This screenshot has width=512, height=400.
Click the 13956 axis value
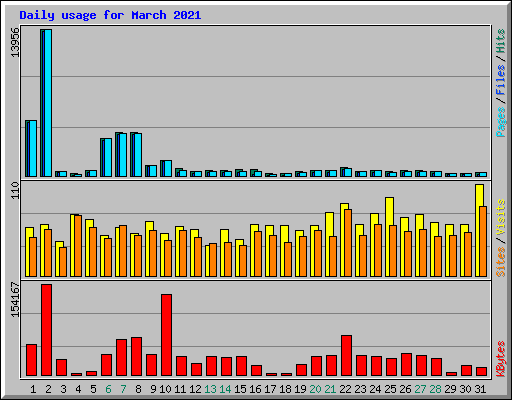pos(15,42)
